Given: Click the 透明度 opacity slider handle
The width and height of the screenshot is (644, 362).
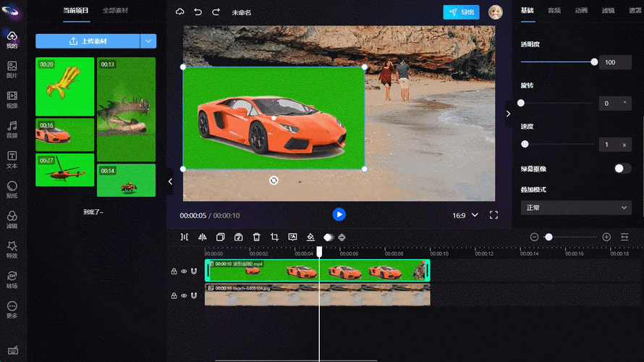Looking at the screenshot, I should [594, 62].
